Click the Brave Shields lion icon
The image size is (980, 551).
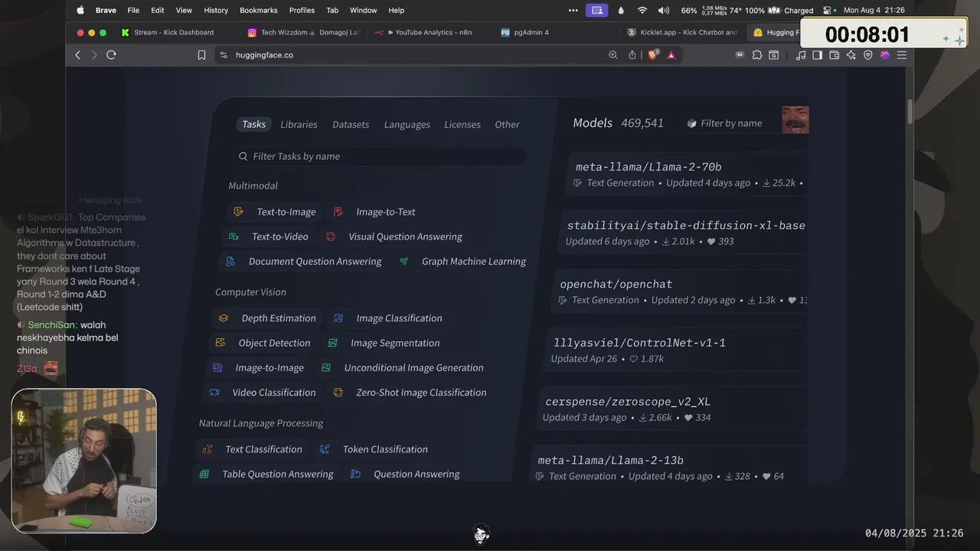[653, 54]
